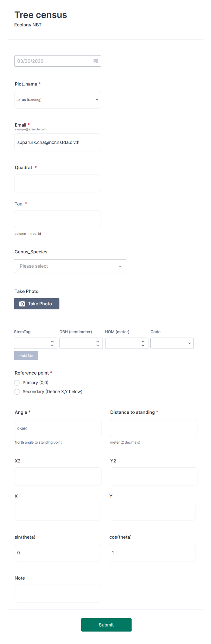Open the Code dropdown
Screen dimensions: 211x644
pos(172,343)
